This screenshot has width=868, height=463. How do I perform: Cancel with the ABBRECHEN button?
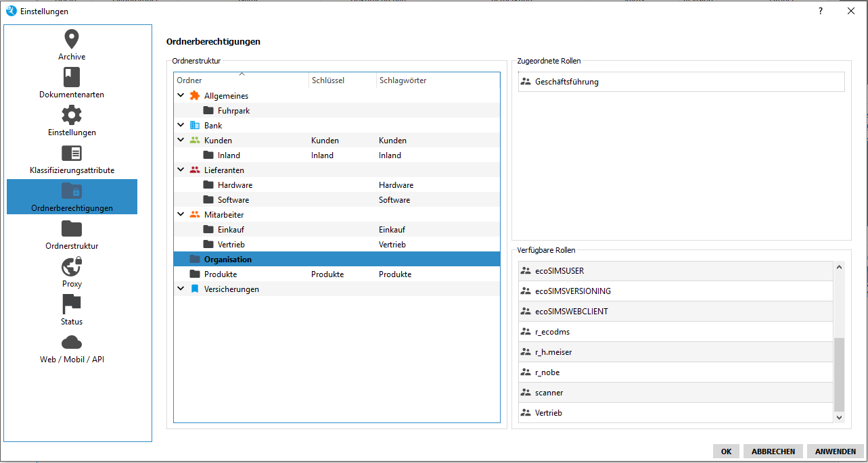773,452
